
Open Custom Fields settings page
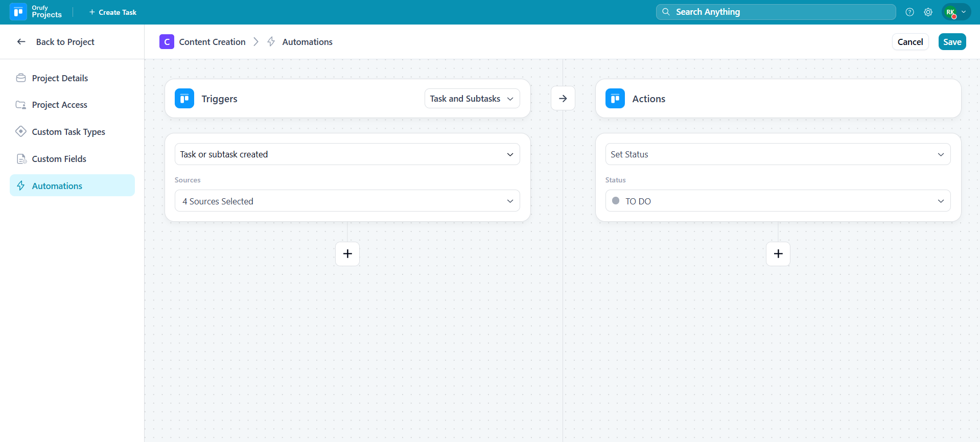pos(59,159)
